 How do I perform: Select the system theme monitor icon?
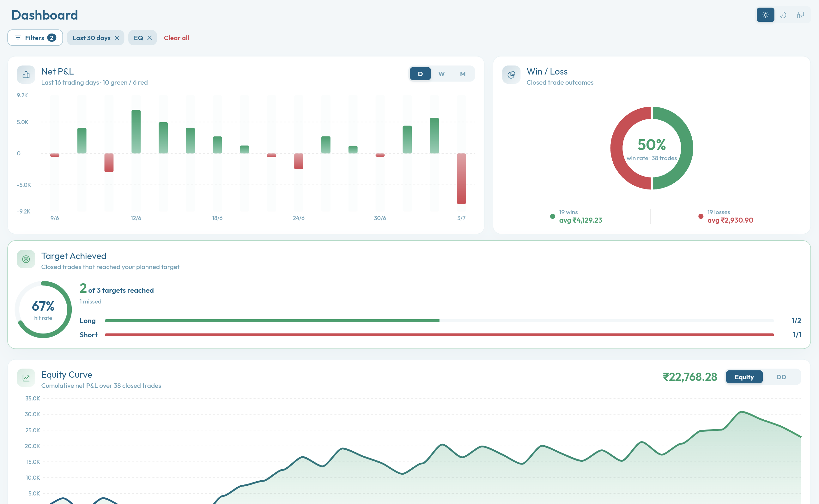(x=800, y=15)
